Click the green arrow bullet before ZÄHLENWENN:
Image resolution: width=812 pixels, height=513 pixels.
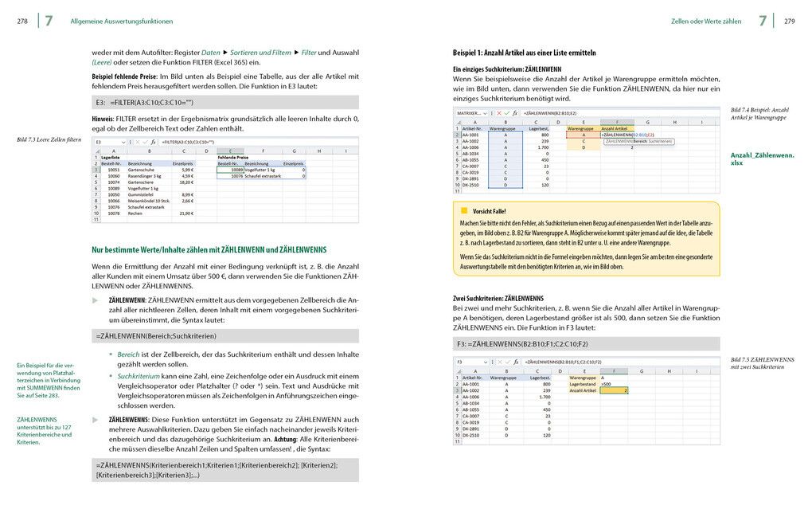pyautogui.click(x=96, y=300)
